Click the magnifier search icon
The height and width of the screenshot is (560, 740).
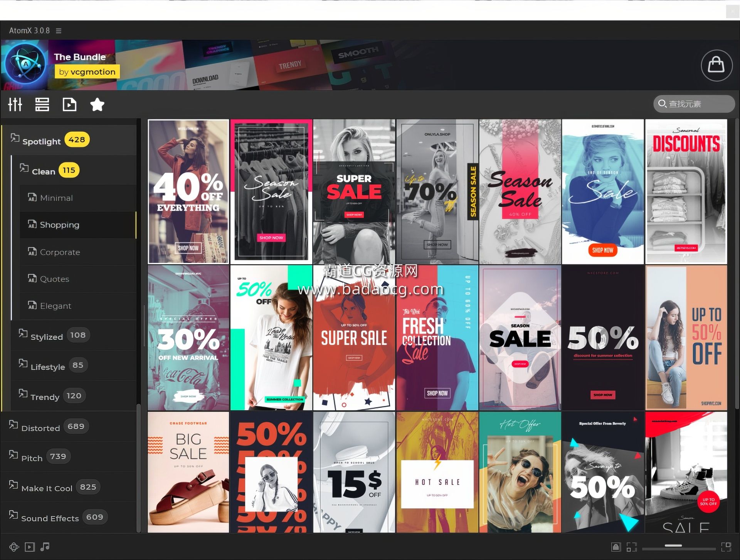pos(662,104)
